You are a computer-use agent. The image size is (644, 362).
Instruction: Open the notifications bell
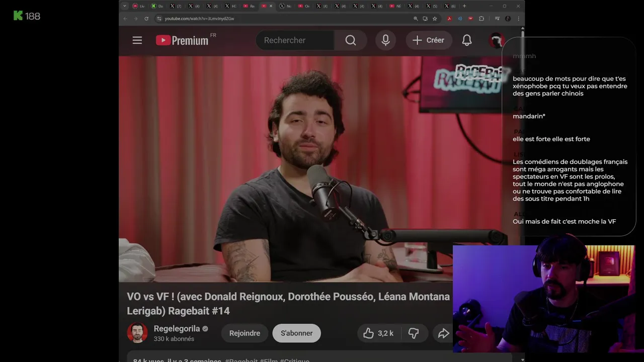467,40
